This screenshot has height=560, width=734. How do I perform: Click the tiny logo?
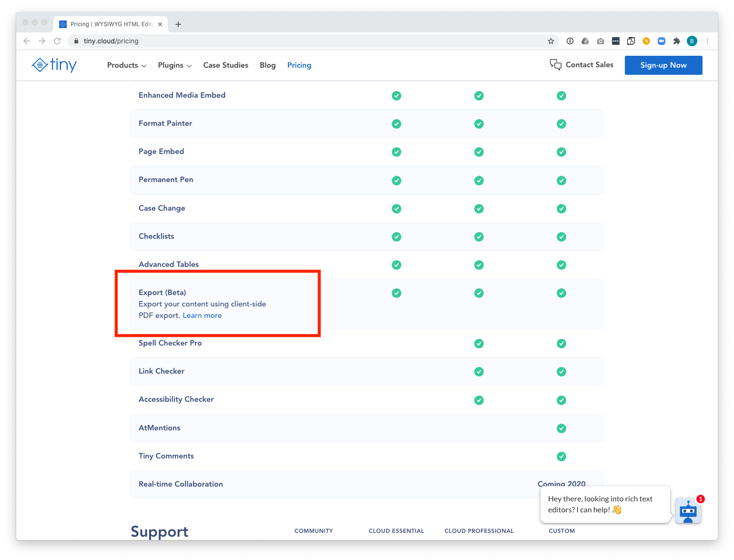(54, 65)
